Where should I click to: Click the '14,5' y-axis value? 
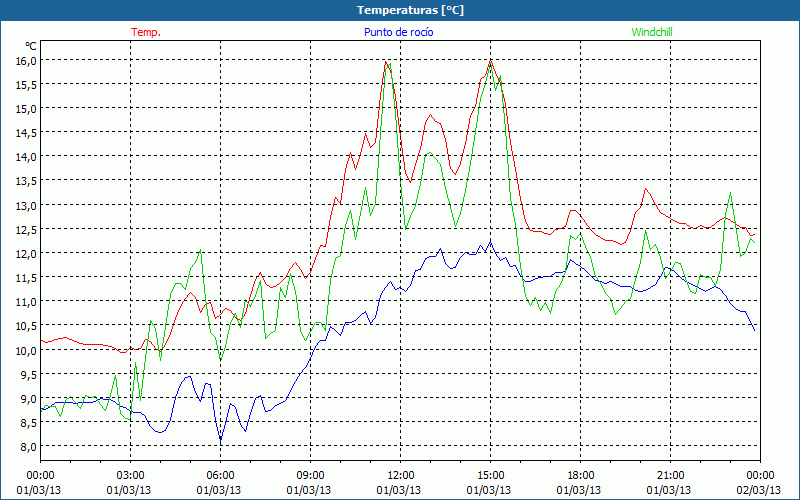(x=27, y=133)
